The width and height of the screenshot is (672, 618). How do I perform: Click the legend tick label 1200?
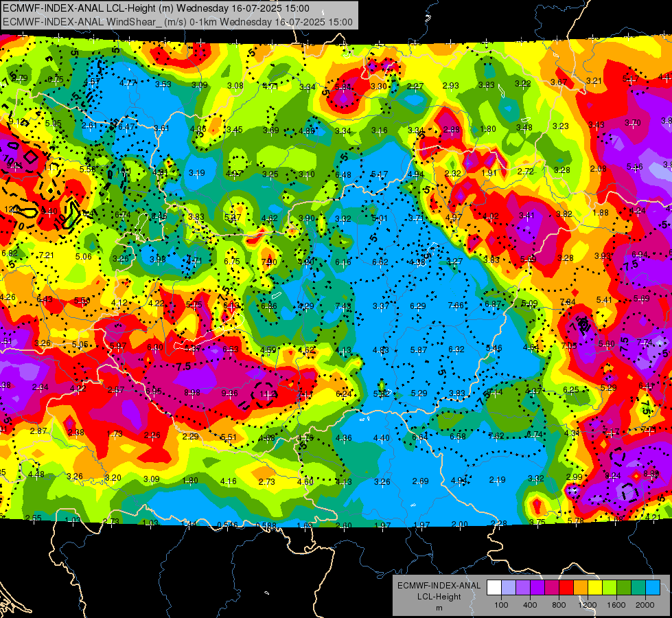(x=588, y=605)
